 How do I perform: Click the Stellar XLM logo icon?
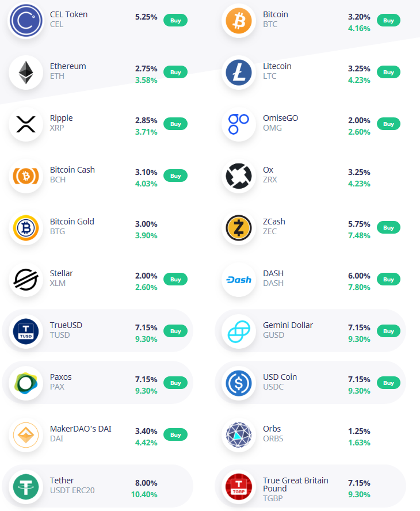(x=26, y=280)
